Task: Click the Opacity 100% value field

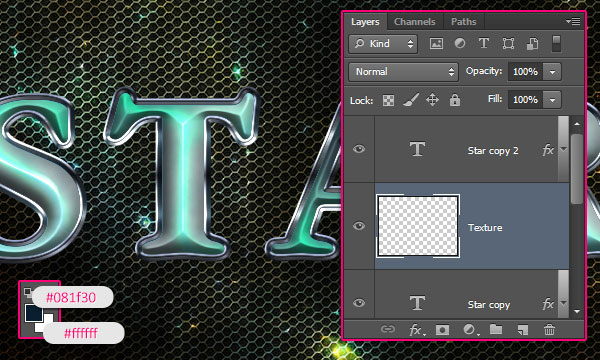Action: click(x=525, y=72)
